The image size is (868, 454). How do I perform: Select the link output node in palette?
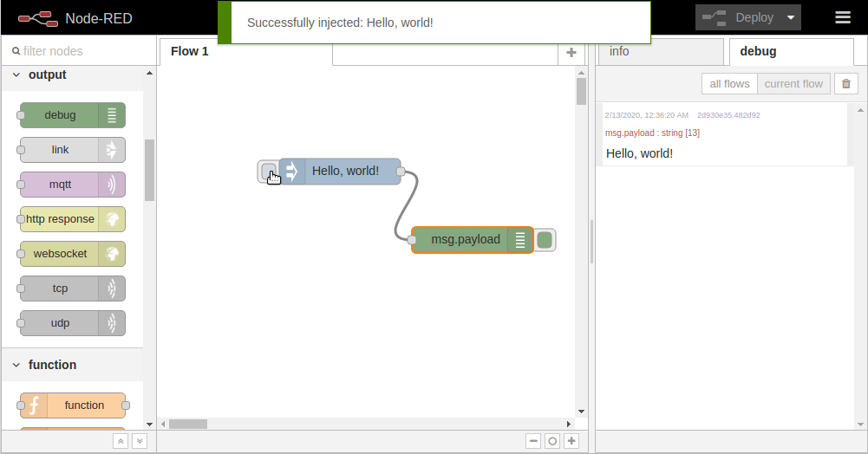pyautogui.click(x=73, y=150)
